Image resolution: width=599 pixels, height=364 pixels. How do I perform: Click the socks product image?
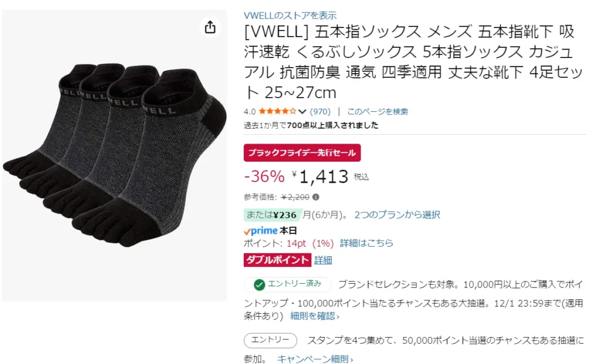[x=114, y=155]
